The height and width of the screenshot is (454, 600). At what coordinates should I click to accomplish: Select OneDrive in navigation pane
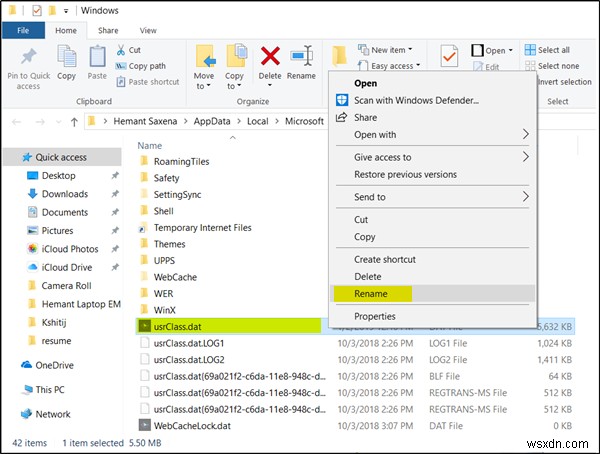pos(63,366)
